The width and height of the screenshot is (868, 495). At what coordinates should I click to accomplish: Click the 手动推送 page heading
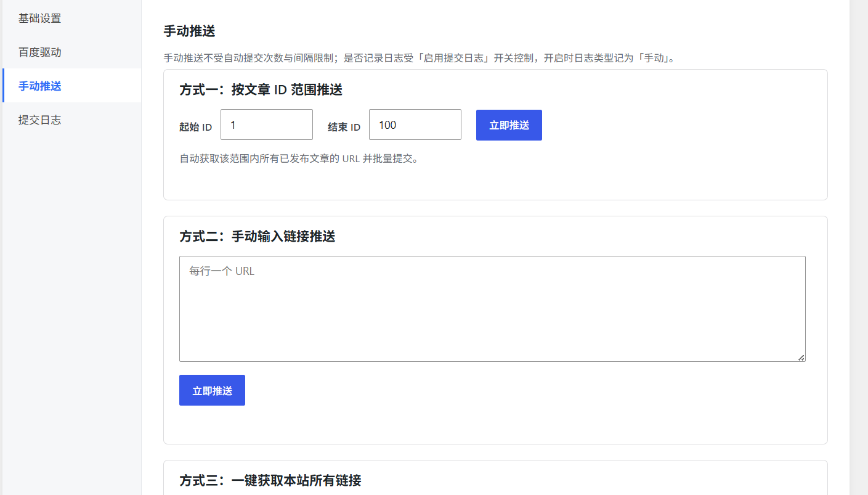189,31
